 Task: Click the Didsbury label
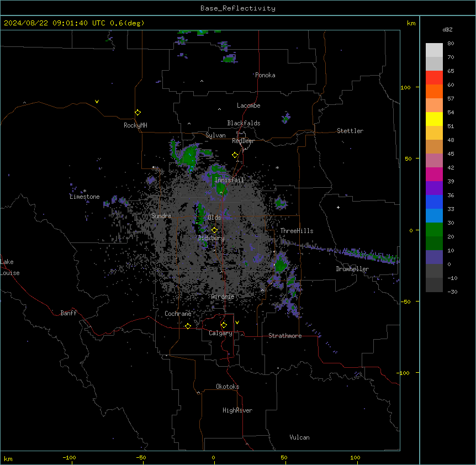click(211, 238)
